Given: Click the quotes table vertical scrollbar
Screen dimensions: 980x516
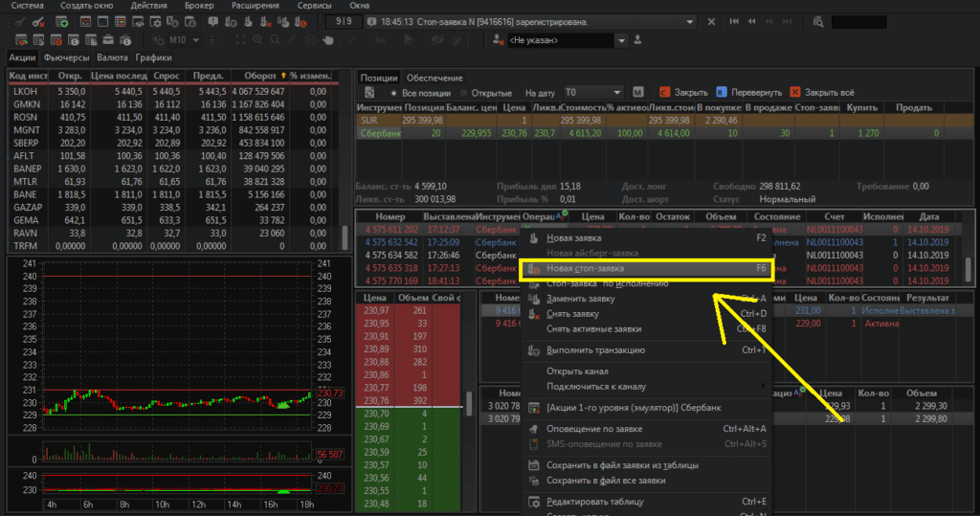Looking at the screenshot, I should coord(345,236).
